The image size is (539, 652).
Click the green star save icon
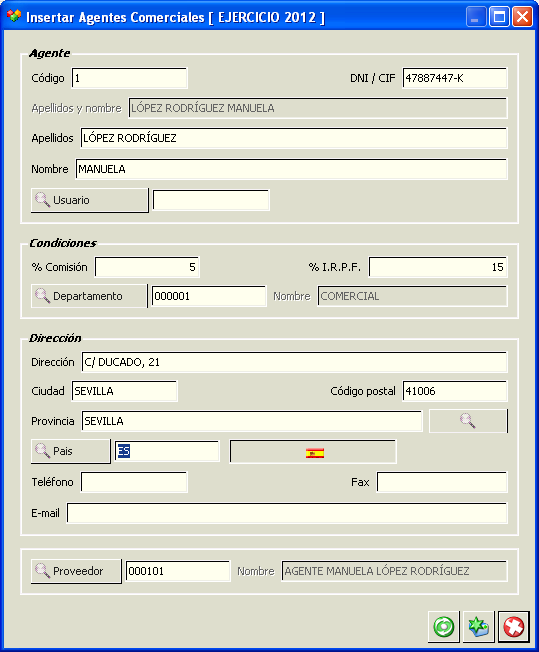point(478,626)
